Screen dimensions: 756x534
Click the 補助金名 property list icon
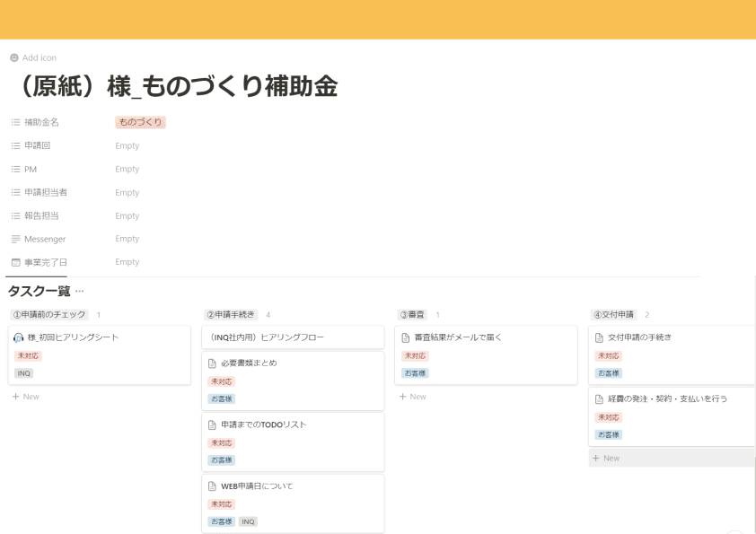point(15,122)
